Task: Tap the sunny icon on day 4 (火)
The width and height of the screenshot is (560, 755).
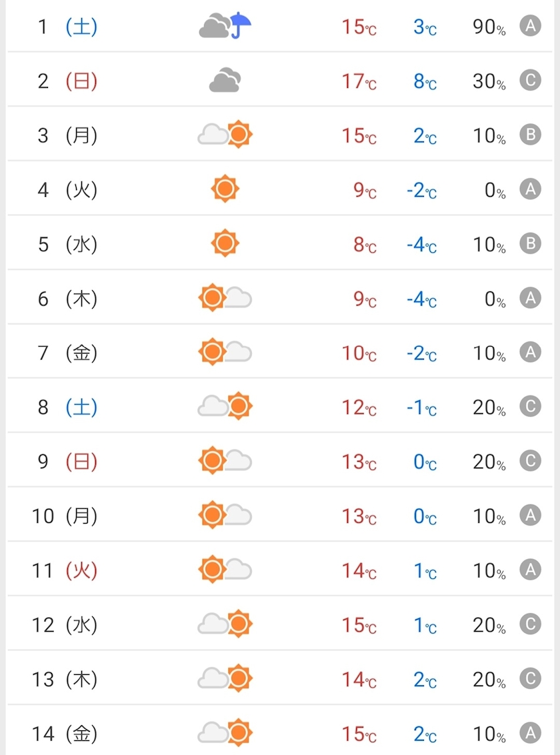Action: (x=225, y=190)
